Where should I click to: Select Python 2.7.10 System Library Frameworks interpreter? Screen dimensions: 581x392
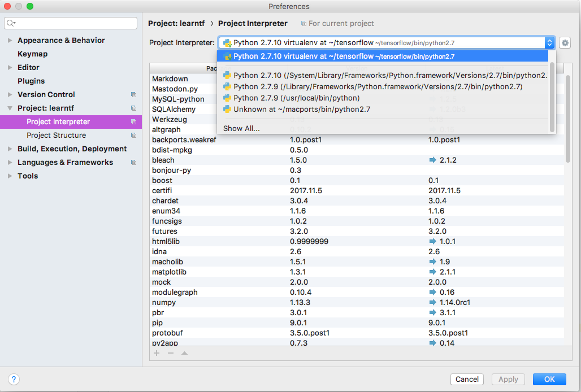383,75
